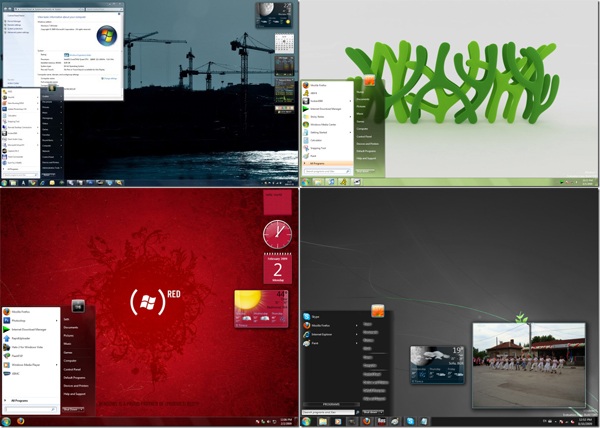This screenshot has height=428, width=600.
Task: Click the moon weather gadget on blue crane desktop
Action: [x=274, y=15]
